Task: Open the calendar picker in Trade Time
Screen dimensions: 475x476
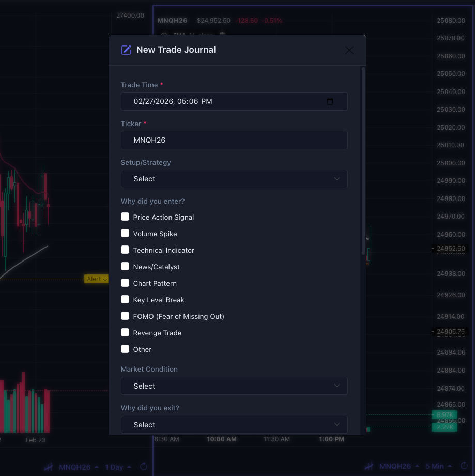Action: coord(330,101)
